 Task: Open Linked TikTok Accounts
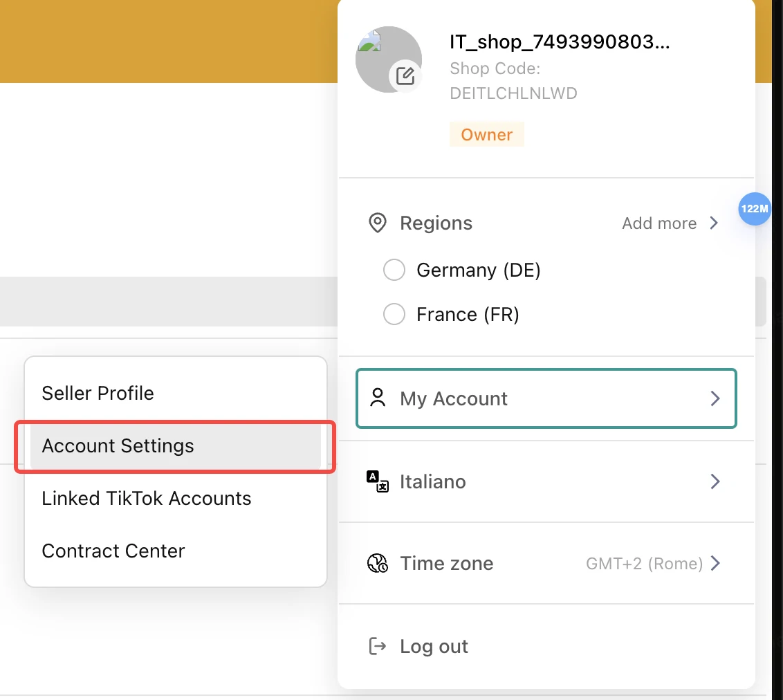147,498
